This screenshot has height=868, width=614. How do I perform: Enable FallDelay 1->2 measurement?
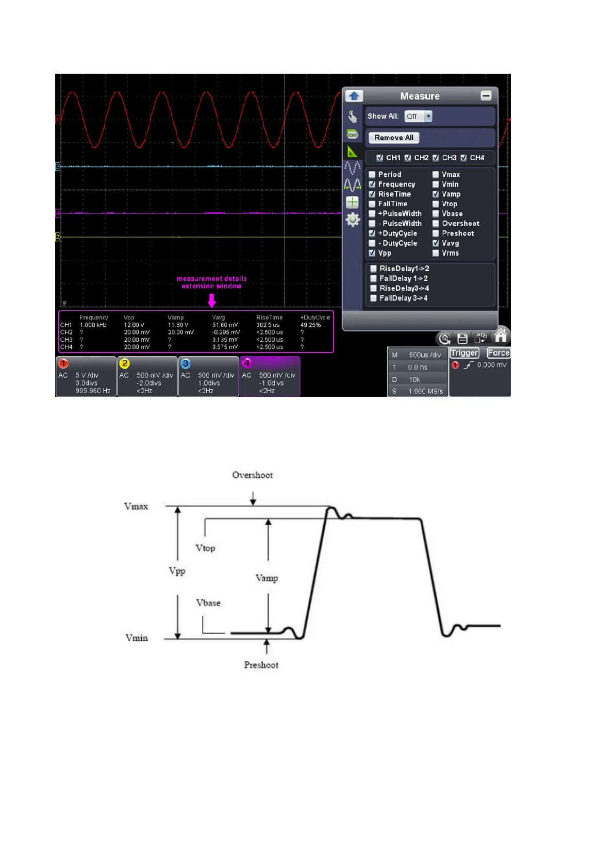coord(373,278)
